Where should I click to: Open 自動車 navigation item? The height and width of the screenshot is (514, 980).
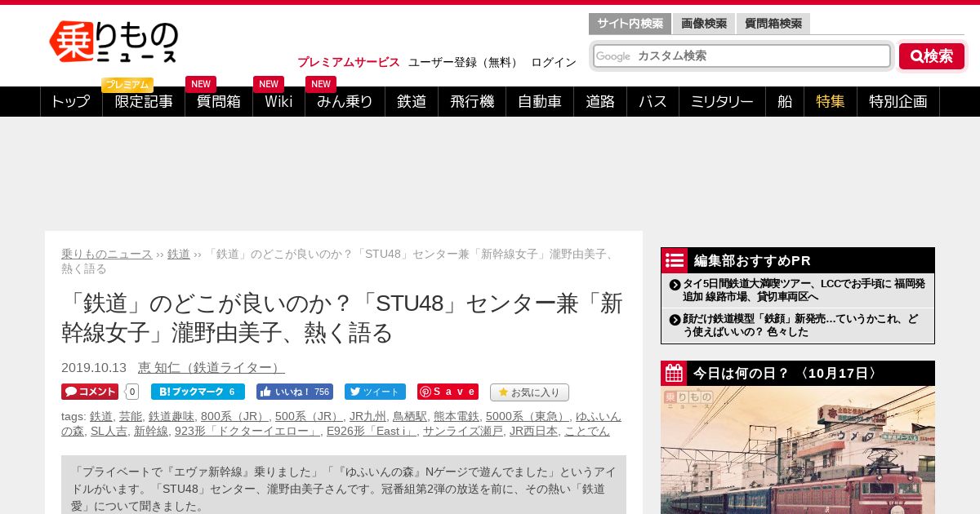click(540, 101)
